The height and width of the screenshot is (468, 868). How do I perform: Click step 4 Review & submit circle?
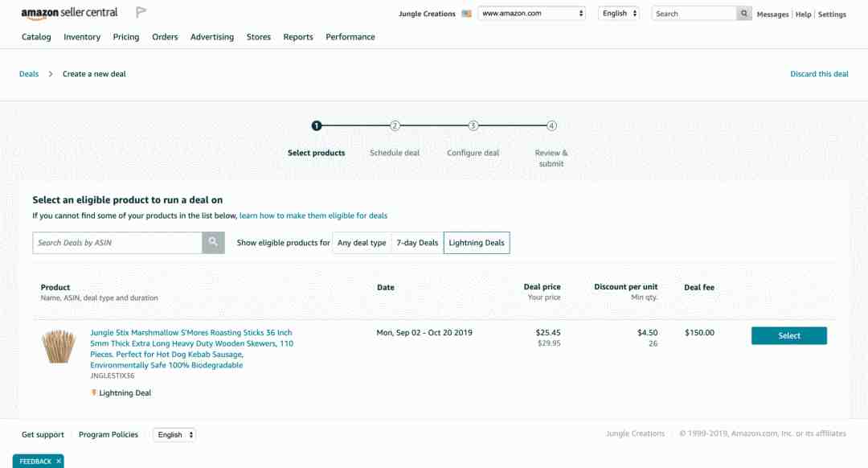pyautogui.click(x=551, y=125)
